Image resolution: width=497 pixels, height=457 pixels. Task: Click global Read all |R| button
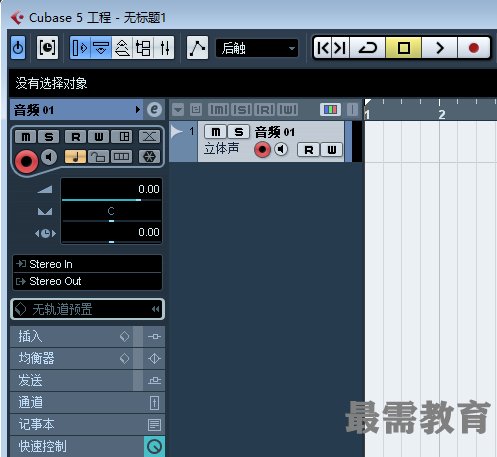tap(265, 109)
